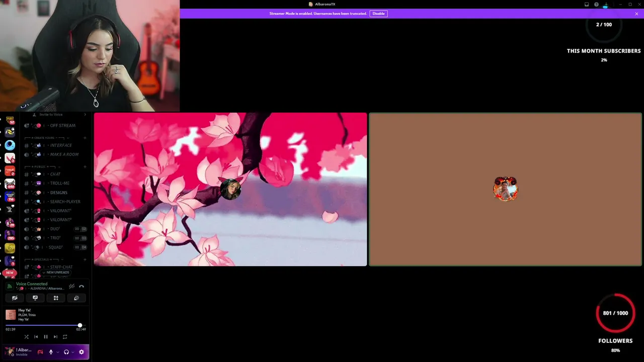Join the VALORANT¹ voice channel
Viewport: 644px width, 362px height.
click(56, 211)
